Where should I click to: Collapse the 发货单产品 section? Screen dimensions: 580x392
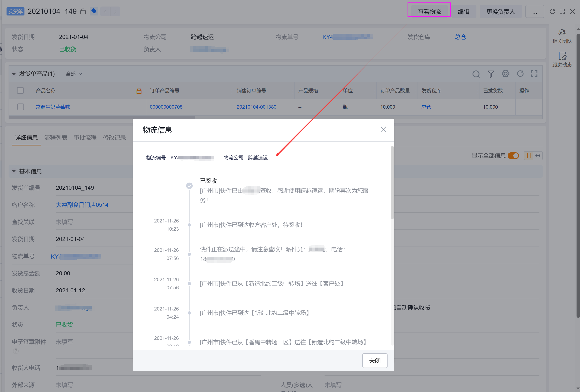point(14,74)
